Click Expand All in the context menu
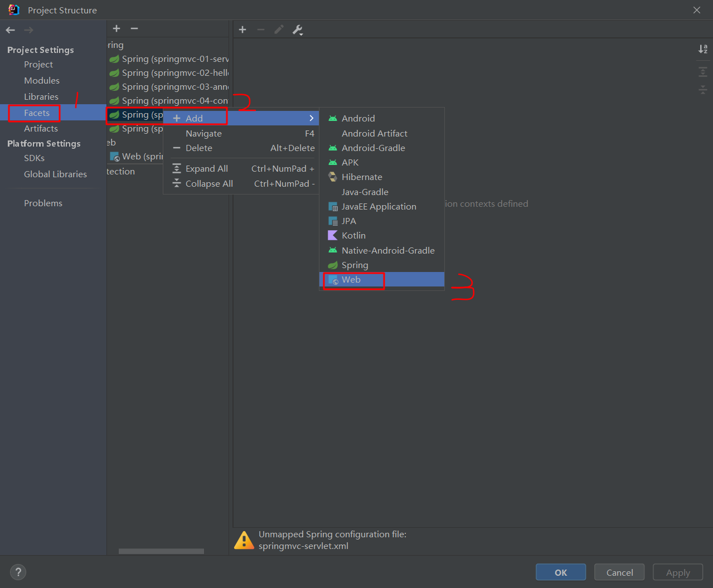The width and height of the screenshot is (713, 588). coord(241,169)
